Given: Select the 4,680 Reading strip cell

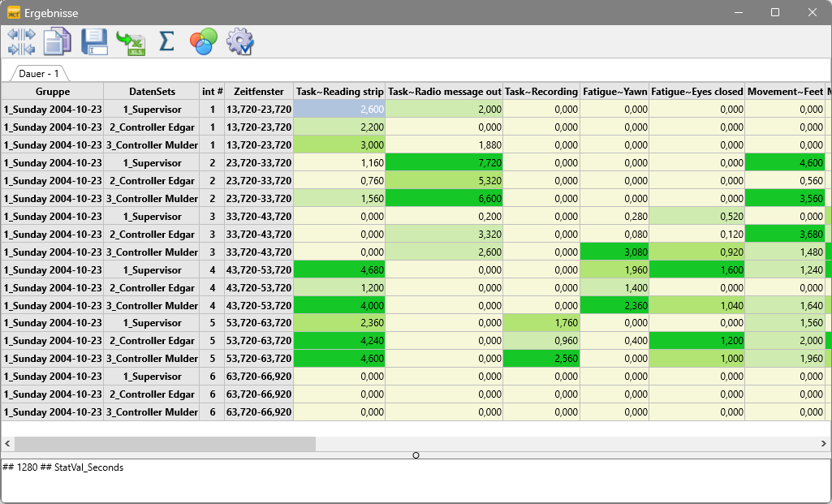Looking at the screenshot, I should point(339,270).
